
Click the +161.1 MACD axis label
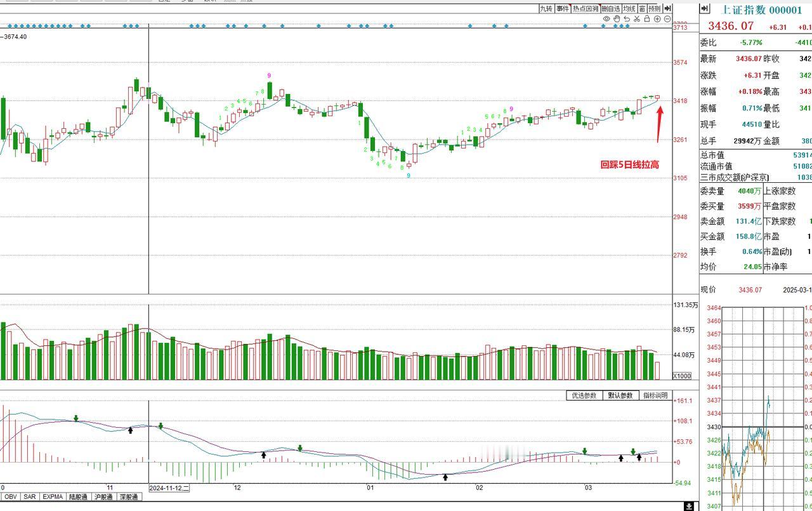tap(683, 401)
